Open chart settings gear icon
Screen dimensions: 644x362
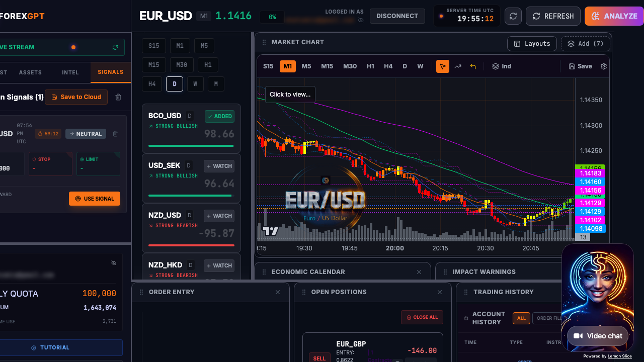point(604,66)
